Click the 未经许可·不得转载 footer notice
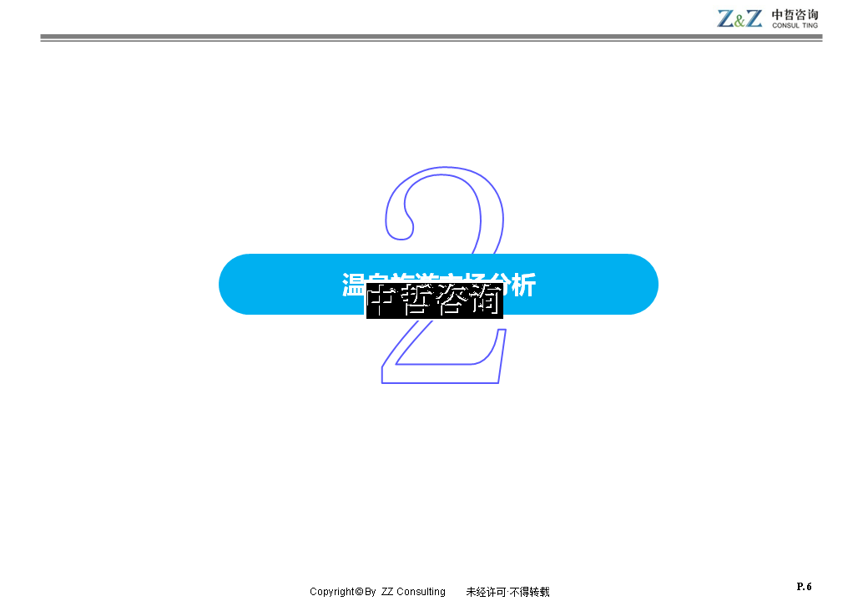Image resolution: width=868 pixels, height=601 pixels. click(507, 592)
